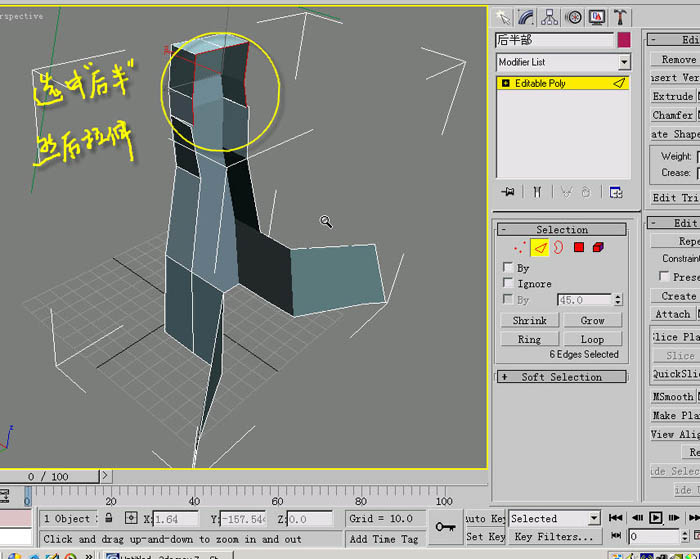Toggle the Auto Key button

[485, 518]
